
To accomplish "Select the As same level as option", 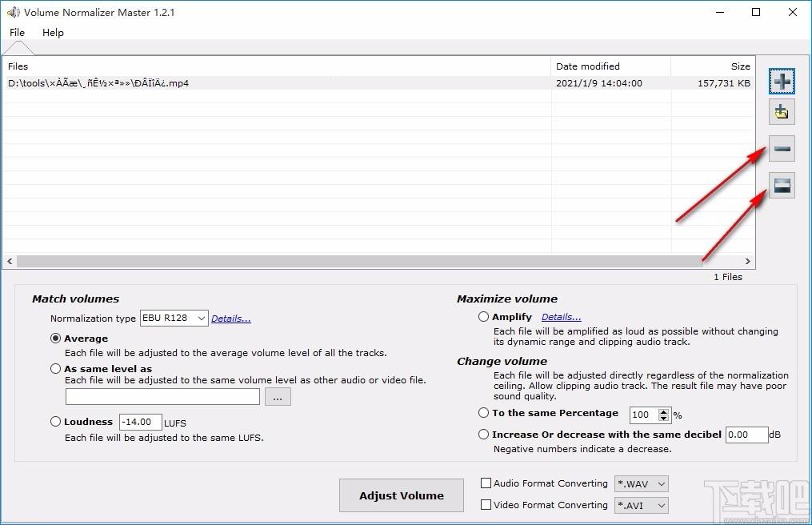I will click(55, 368).
